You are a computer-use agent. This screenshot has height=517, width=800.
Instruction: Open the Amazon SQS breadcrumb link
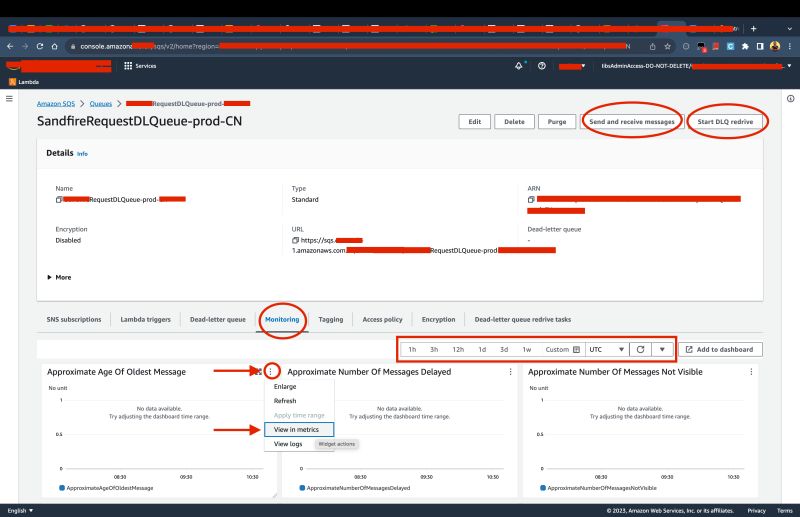click(56, 104)
